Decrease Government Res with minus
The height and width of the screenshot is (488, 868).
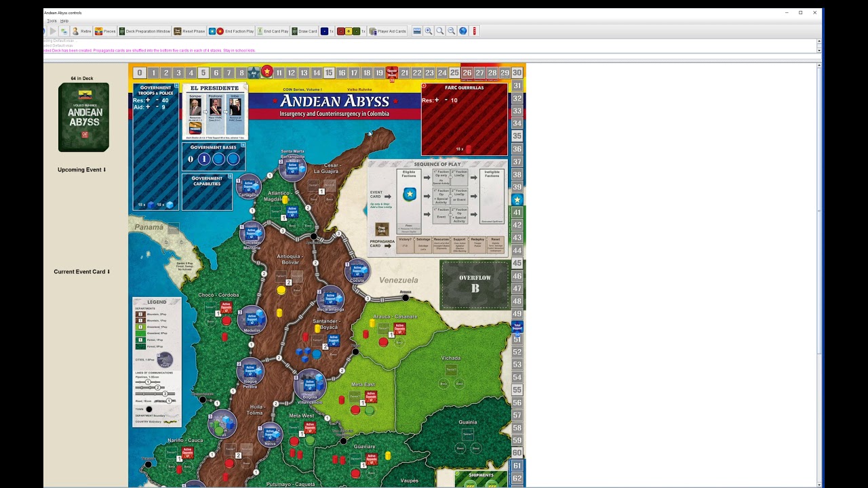[157, 100]
